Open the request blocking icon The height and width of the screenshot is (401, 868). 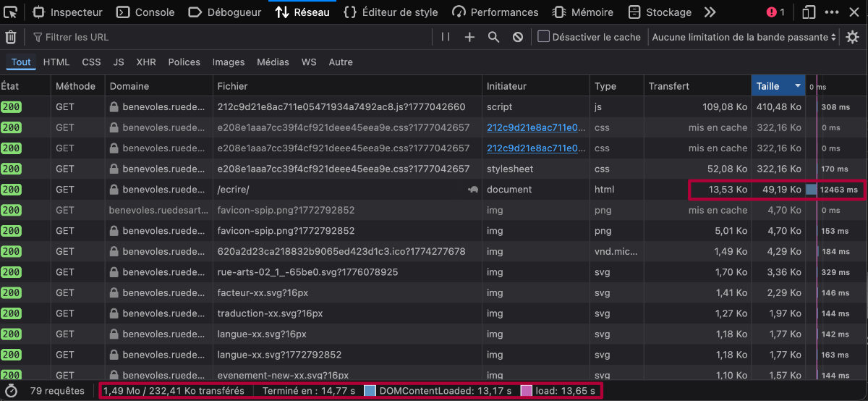[518, 37]
